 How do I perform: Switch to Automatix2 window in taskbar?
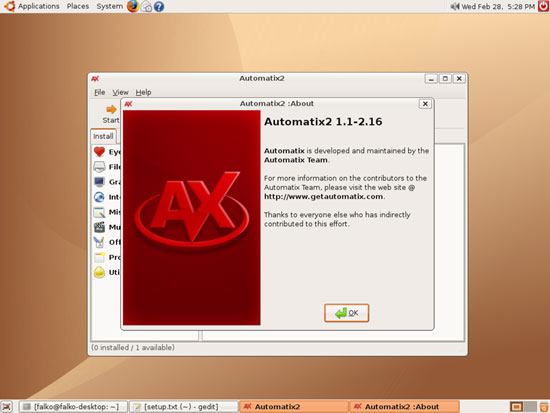[294, 407]
